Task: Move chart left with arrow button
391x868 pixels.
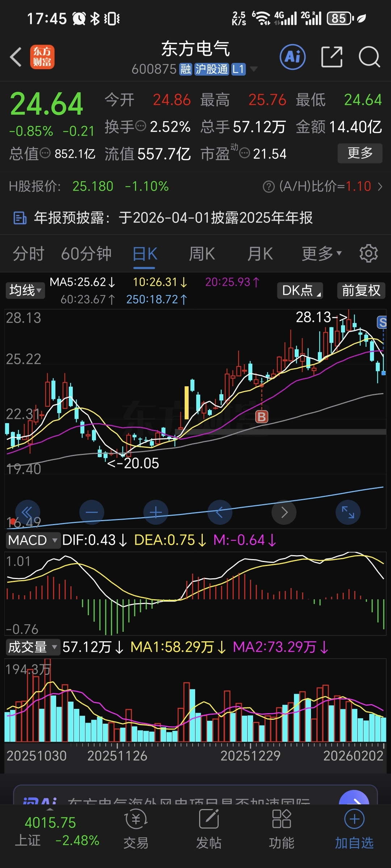Action: [x=220, y=512]
